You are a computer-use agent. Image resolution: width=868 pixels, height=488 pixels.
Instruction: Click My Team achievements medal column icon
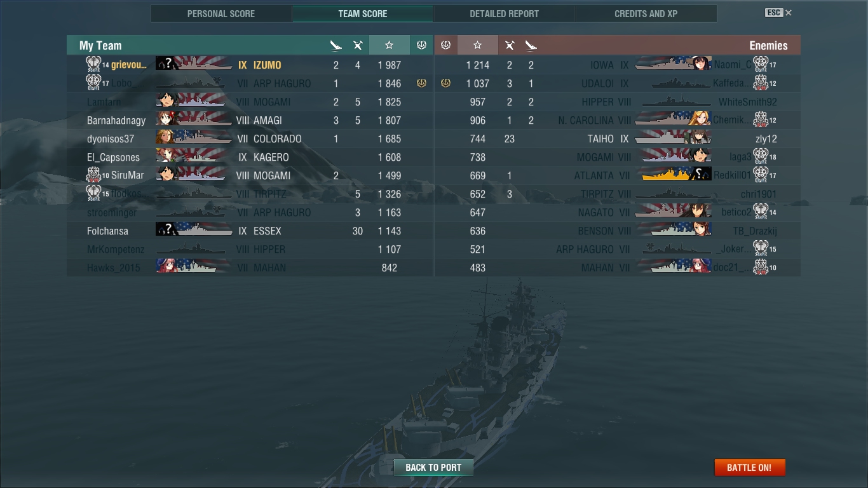[x=421, y=45]
